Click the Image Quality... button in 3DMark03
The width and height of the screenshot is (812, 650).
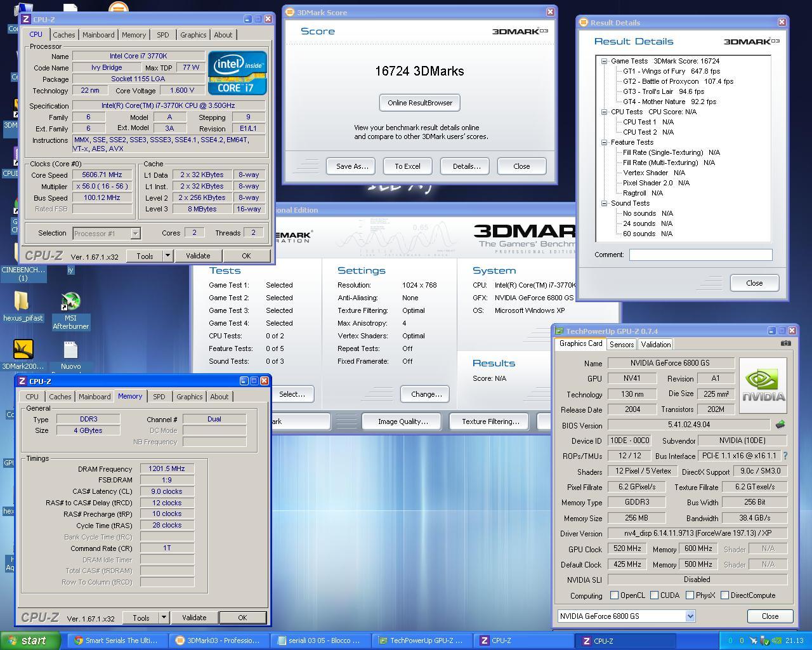coord(403,421)
